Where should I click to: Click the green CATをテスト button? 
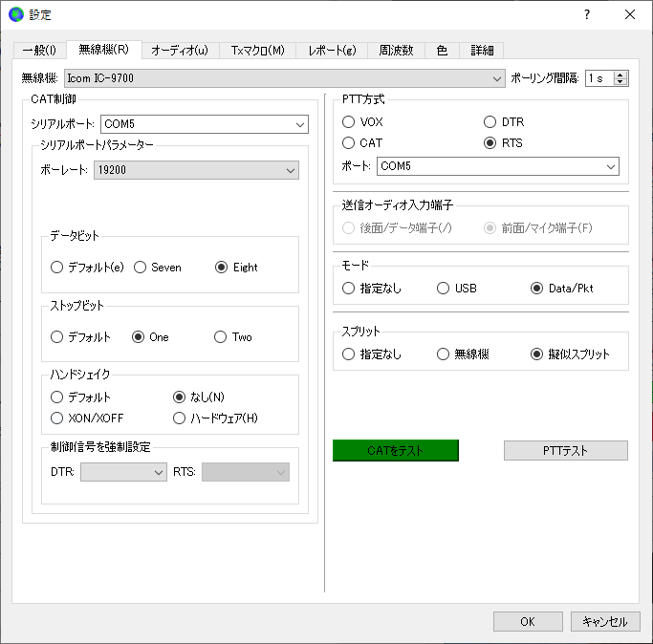[395, 450]
